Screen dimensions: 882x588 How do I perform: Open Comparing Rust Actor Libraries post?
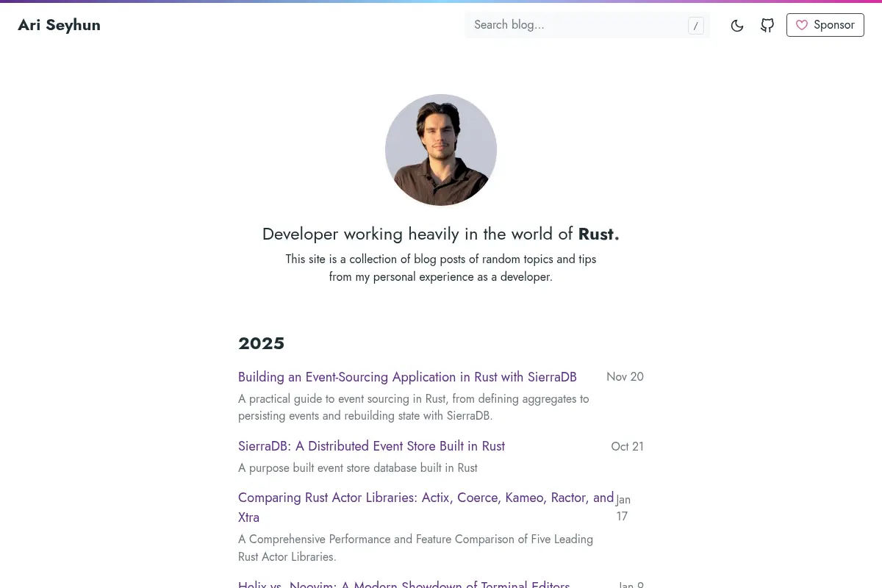[426, 507]
